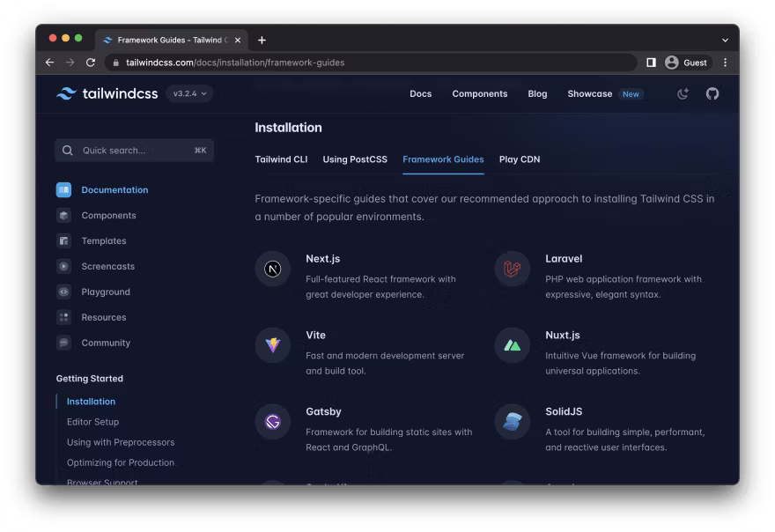Screen dimensions: 775x532
Task: Open the Documentation sidebar link
Action: [x=114, y=190]
